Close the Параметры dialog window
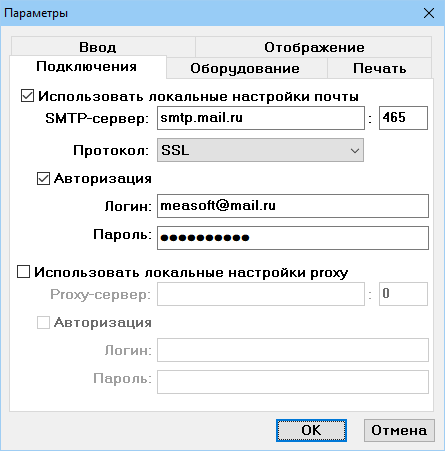Image resolution: width=445 pixels, height=451 pixels. click(x=429, y=13)
